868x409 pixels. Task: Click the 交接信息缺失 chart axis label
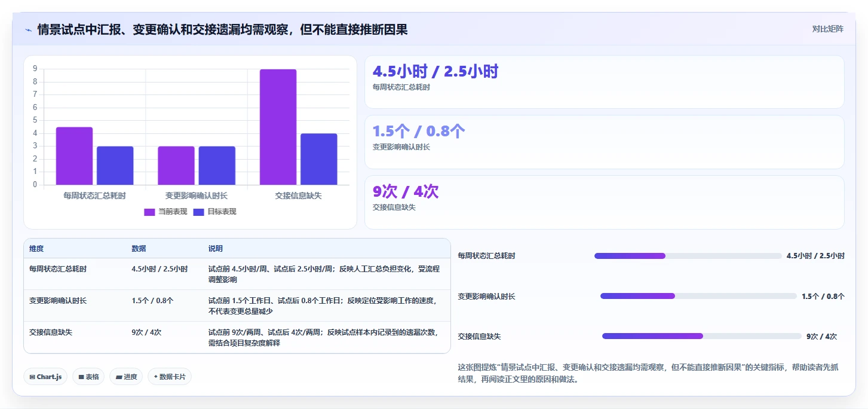tap(298, 196)
